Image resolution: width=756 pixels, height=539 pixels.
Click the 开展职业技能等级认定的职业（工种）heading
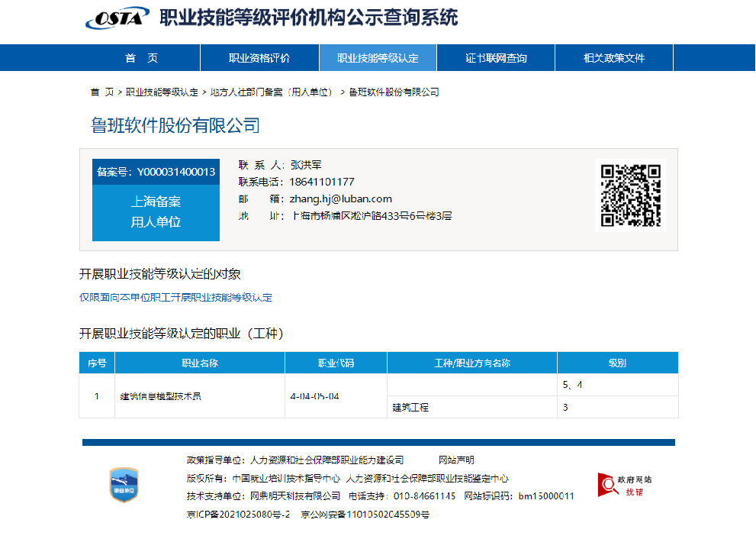click(x=182, y=334)
